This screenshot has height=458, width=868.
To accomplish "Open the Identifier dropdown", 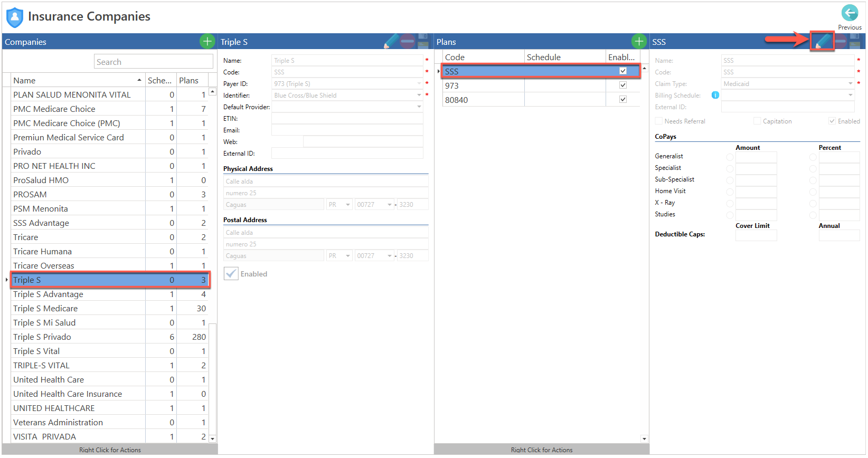I will pyautogui.click(x=419, y=95).
